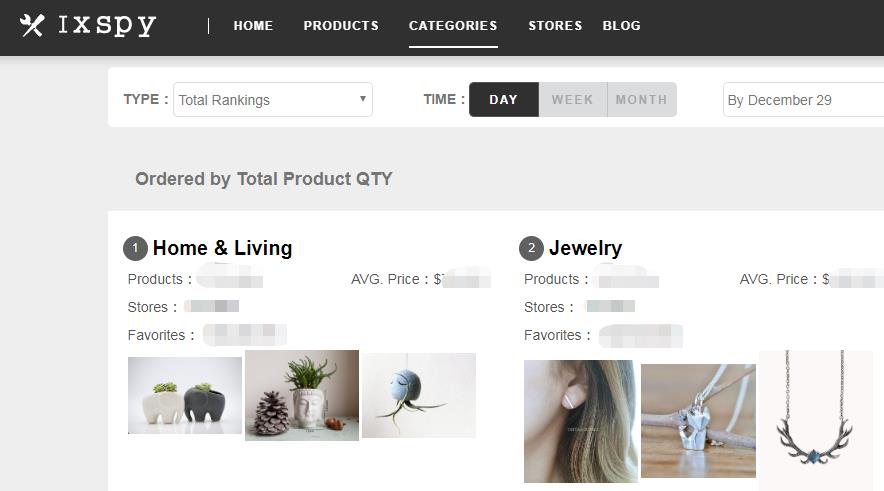This screenshot has width=884, height=491.
Task: Switch time range to MONTH
Action: point(642,100)
